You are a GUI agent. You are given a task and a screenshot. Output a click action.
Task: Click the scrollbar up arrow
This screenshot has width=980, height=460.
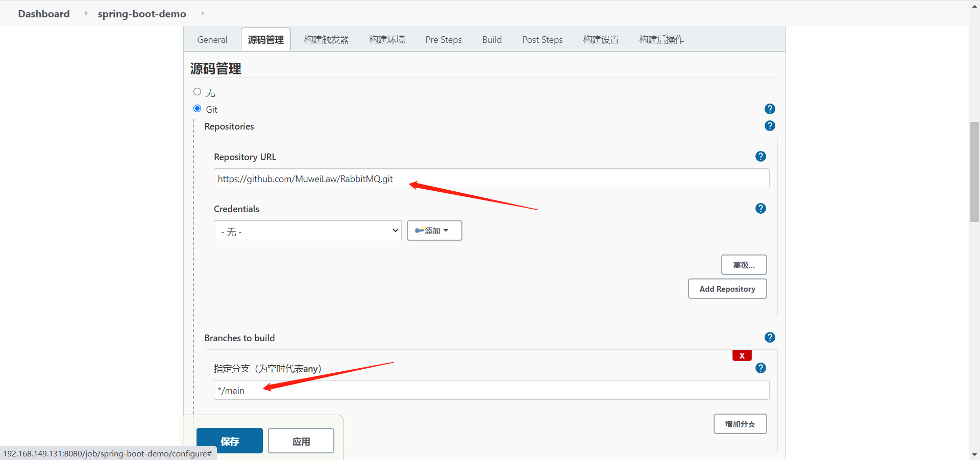(974, 5)
